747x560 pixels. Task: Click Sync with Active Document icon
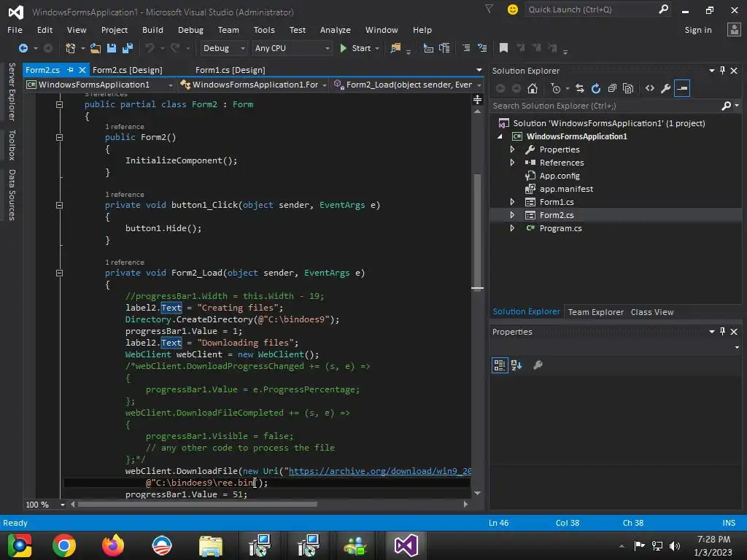tap(580, 88)
